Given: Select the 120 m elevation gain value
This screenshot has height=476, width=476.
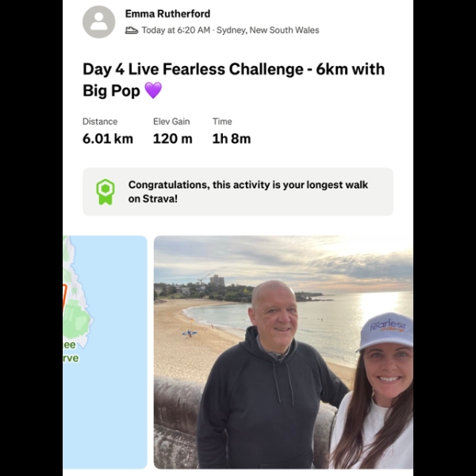Looking at the screenshot, I should (x=173, y=139).
